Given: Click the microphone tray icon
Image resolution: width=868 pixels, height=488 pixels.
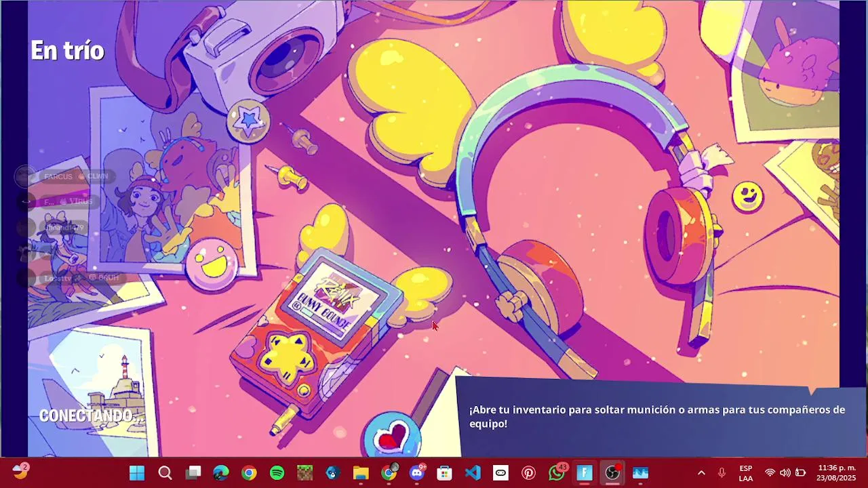Looking at the screenshot, I should (722, 472).
